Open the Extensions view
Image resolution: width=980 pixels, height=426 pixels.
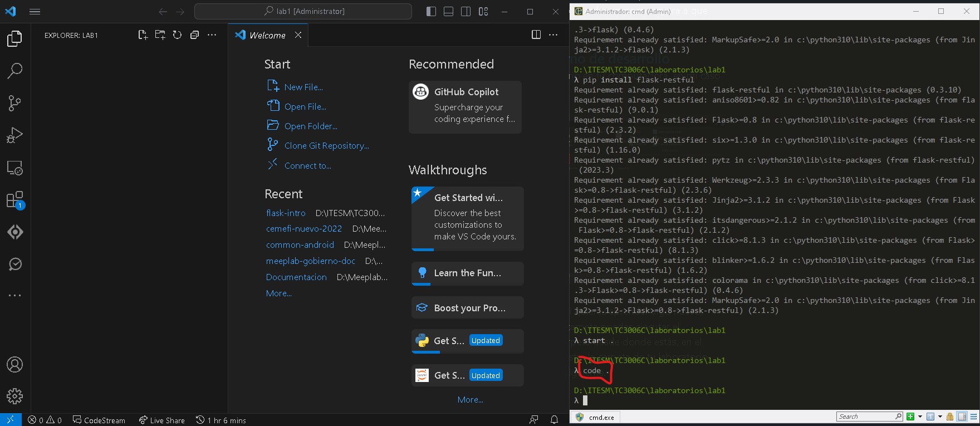(x=14, y=200)
